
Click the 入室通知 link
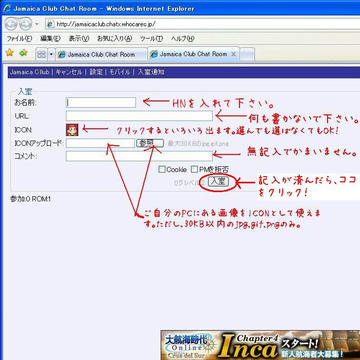(x=151, y=72)
